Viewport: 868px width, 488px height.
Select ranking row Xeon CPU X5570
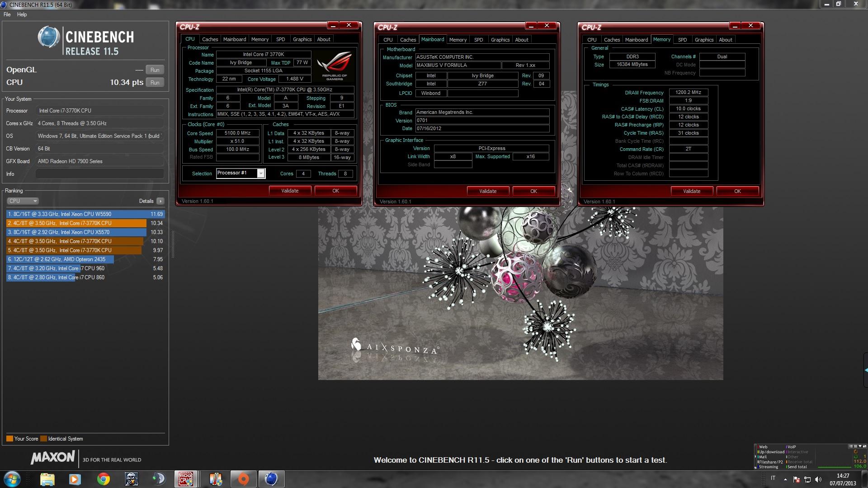pos(85,232)
